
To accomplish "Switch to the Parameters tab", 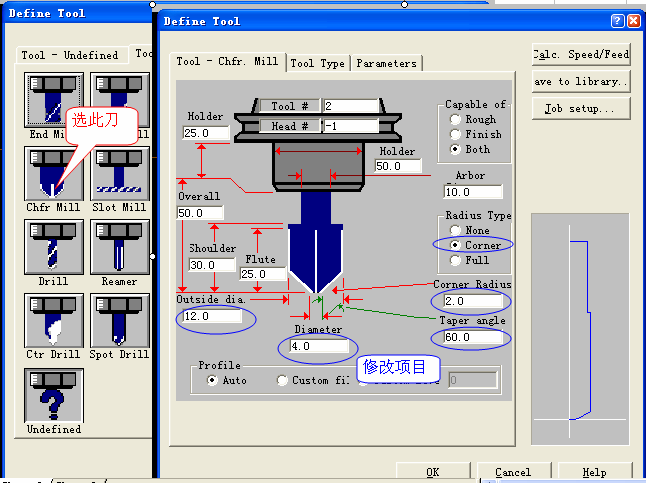I will point(386,63).
